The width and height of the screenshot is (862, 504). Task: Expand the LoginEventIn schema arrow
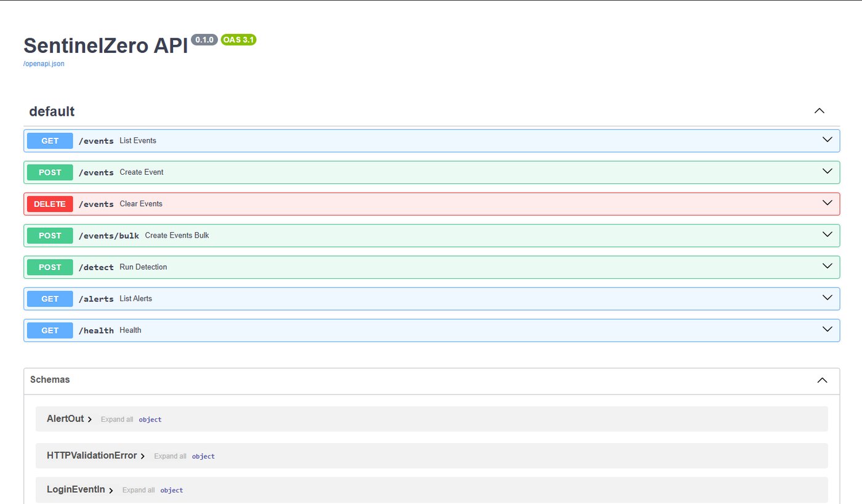click(x=111, y=490)
